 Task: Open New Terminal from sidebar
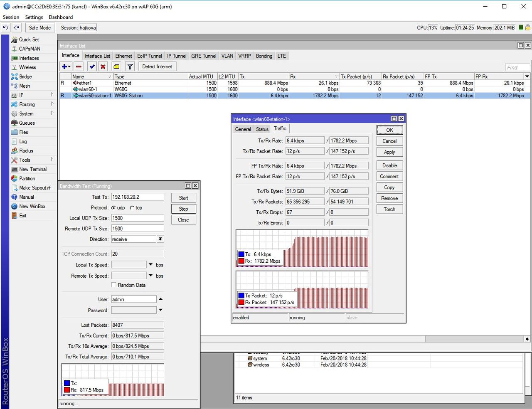(33, 169)
